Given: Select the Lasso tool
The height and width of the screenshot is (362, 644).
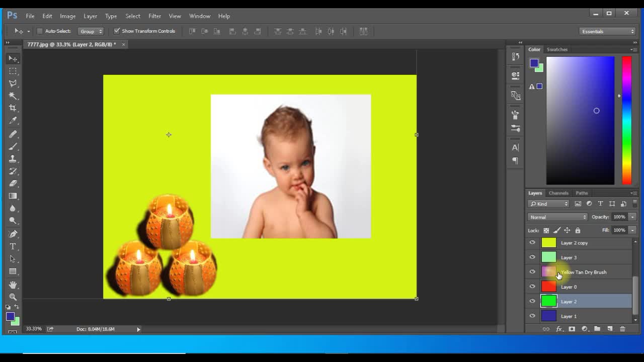Looking at the screenshot, I should click(x=13, y=83).
